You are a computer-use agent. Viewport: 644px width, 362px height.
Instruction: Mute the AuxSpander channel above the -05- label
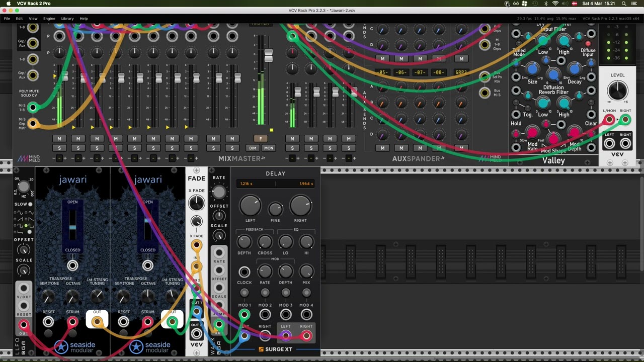click(382, 59)
